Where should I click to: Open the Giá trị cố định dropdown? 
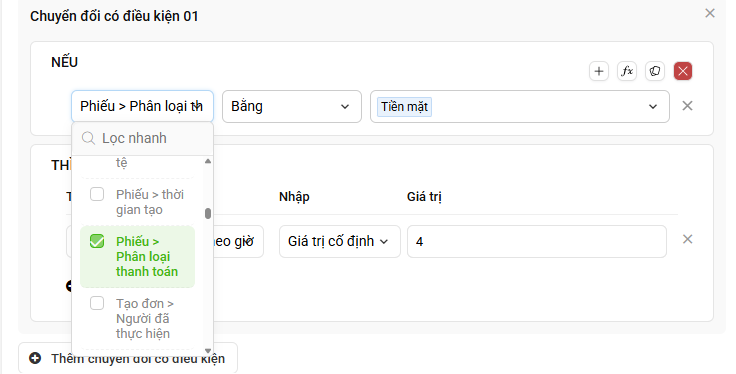[339, 242]
